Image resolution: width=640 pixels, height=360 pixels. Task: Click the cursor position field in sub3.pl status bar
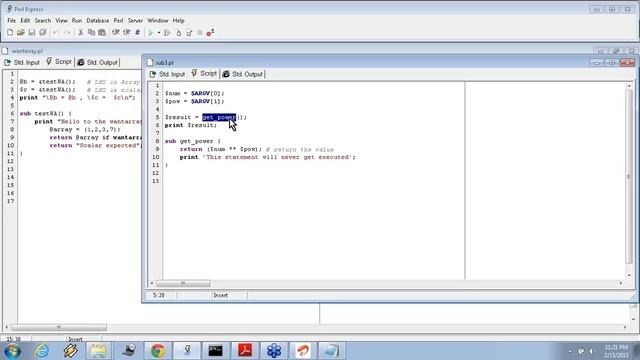[x=159, y=295]
